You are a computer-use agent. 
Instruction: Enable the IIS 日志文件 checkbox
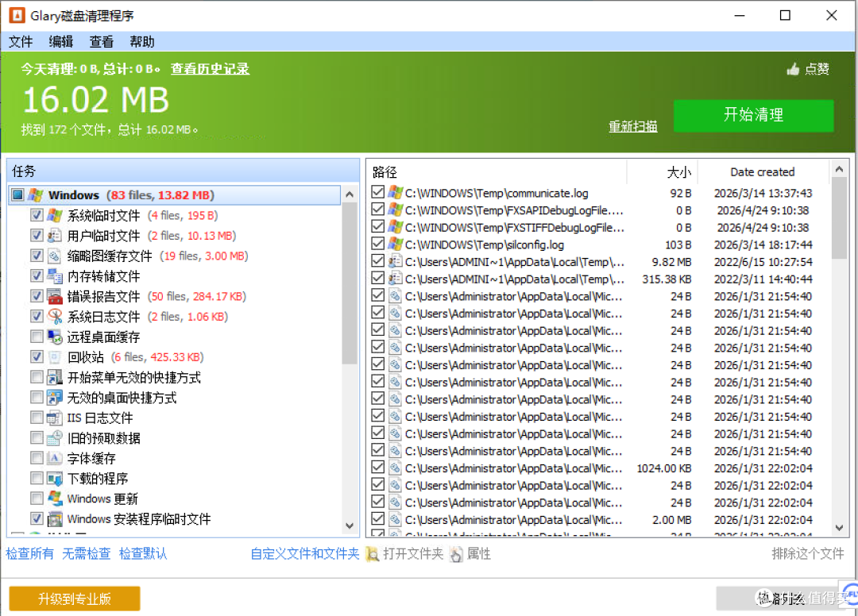[37, 418]
